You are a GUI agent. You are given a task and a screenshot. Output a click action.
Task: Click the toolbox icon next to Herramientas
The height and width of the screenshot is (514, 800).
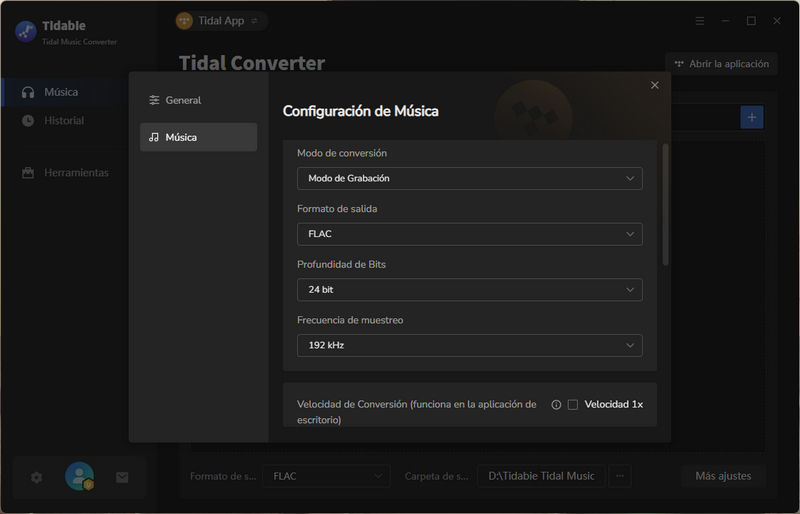click(x=28, y=173)
